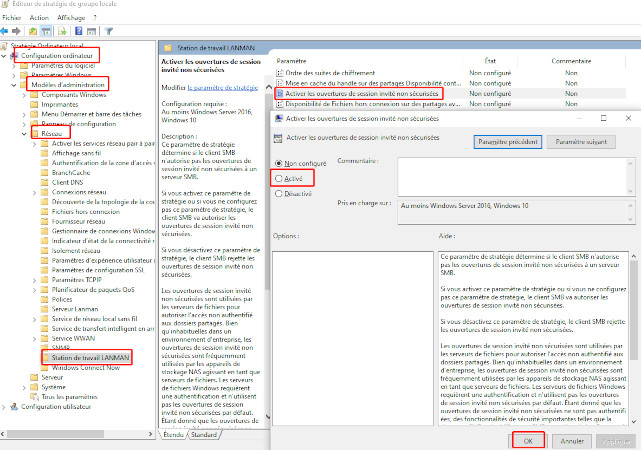Expand the Paramètres du logiciel node
Screen dimensions: 641x450
click(x=14, y=66)
